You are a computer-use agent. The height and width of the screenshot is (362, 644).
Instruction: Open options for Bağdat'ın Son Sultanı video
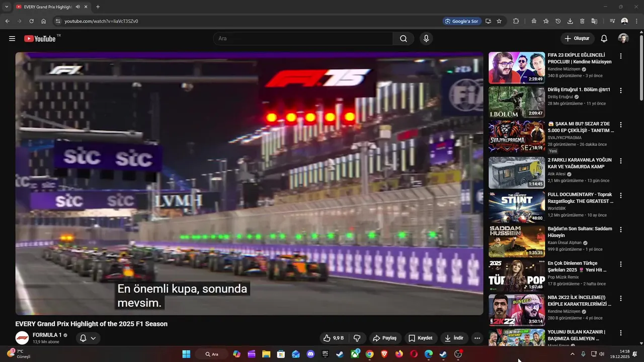point(621,230)
